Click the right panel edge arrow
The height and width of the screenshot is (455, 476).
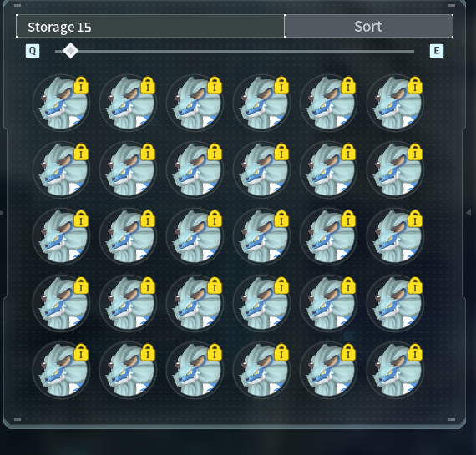[x=468, y=213]
